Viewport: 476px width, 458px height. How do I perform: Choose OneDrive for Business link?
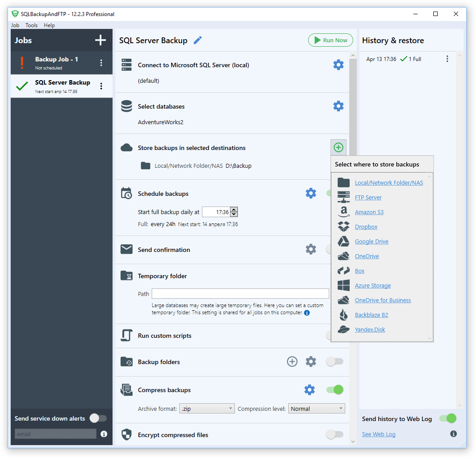tap(383, 300)
